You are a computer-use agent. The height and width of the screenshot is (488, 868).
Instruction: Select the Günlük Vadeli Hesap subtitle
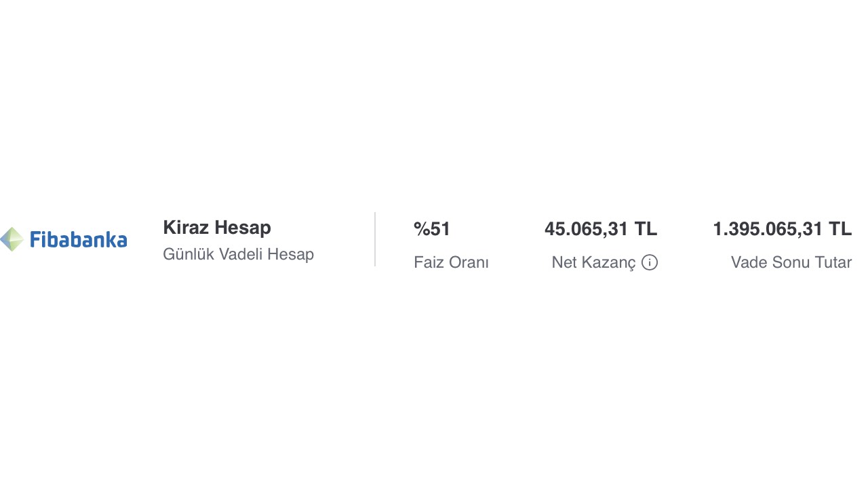[238, 255]
